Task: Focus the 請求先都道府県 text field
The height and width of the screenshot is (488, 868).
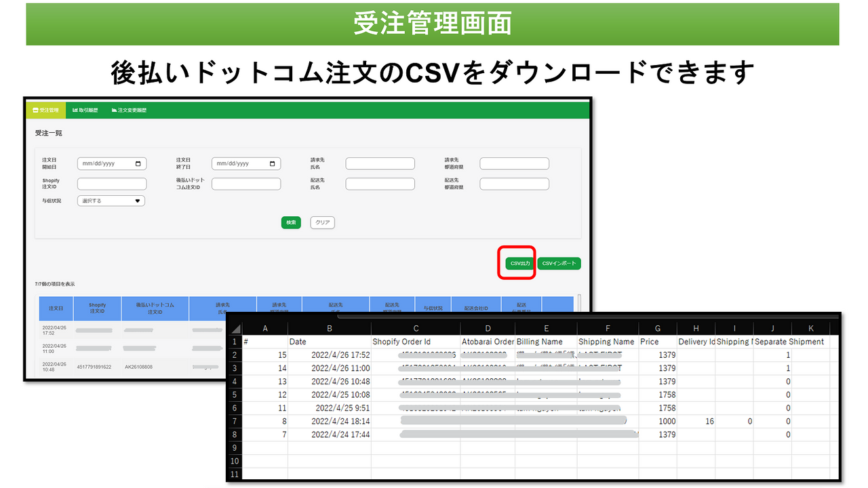Action: click(514, 163)
